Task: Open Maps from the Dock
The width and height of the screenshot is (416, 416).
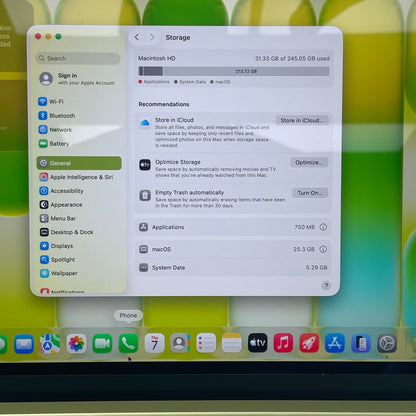Action: point(50,344)
